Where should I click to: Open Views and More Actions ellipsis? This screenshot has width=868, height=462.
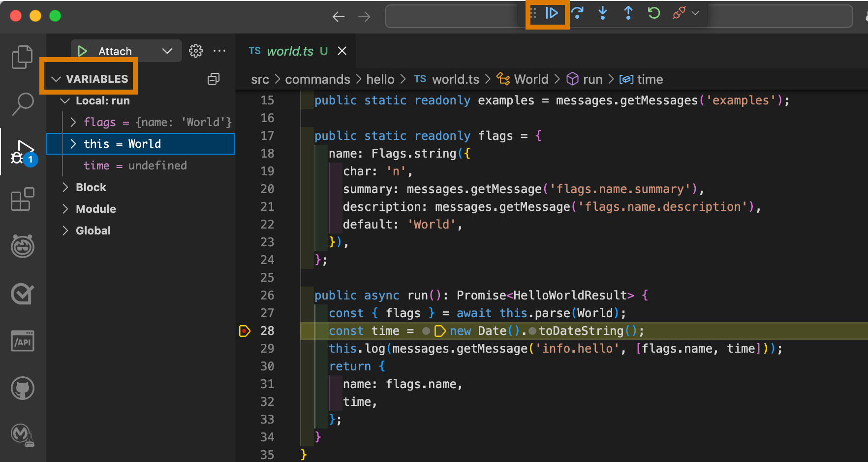[x=219, y=51]
